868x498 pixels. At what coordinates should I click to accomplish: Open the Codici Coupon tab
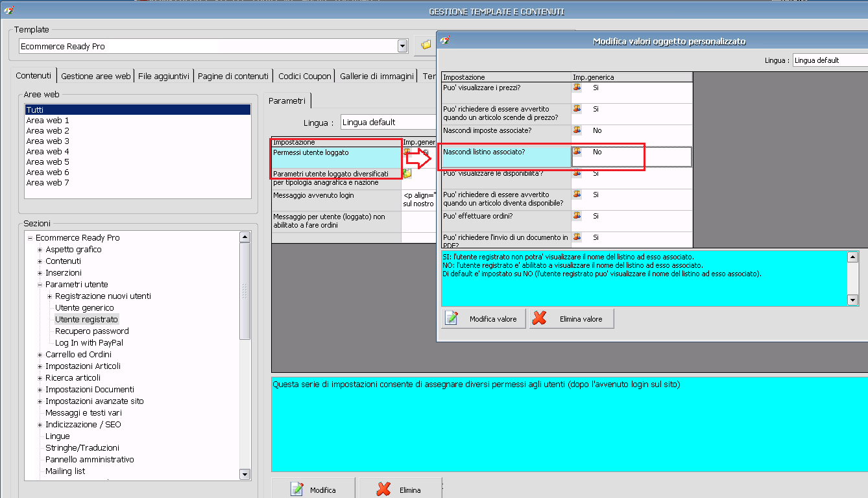coord(305,77)
